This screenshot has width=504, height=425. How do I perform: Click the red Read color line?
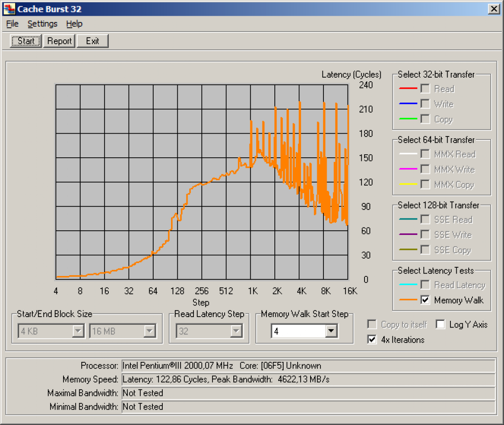(408, 88)
